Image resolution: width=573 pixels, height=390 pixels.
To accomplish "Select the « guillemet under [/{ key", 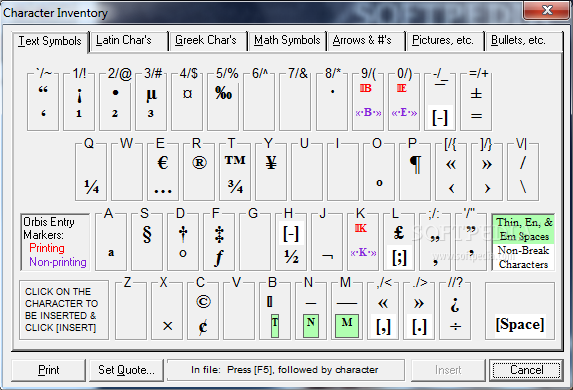I will (x=451, y=164).
